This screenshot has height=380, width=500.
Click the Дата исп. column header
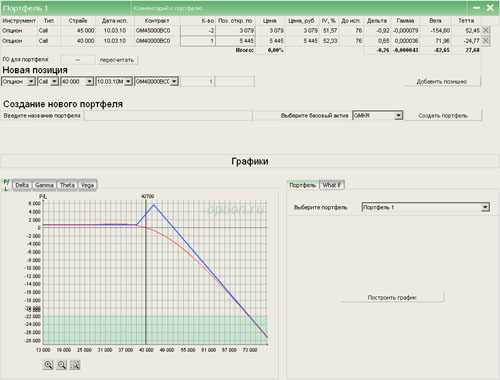[115, 21]
